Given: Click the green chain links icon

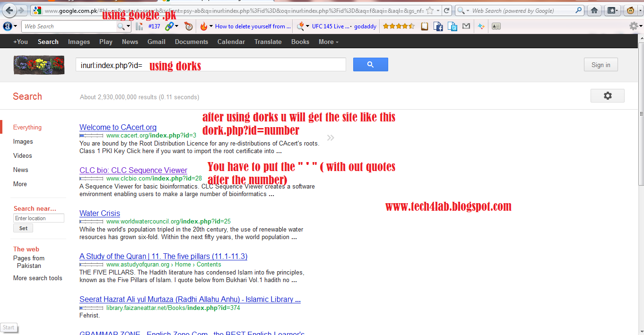Looking at the screenshot, I should coord(169,26).
